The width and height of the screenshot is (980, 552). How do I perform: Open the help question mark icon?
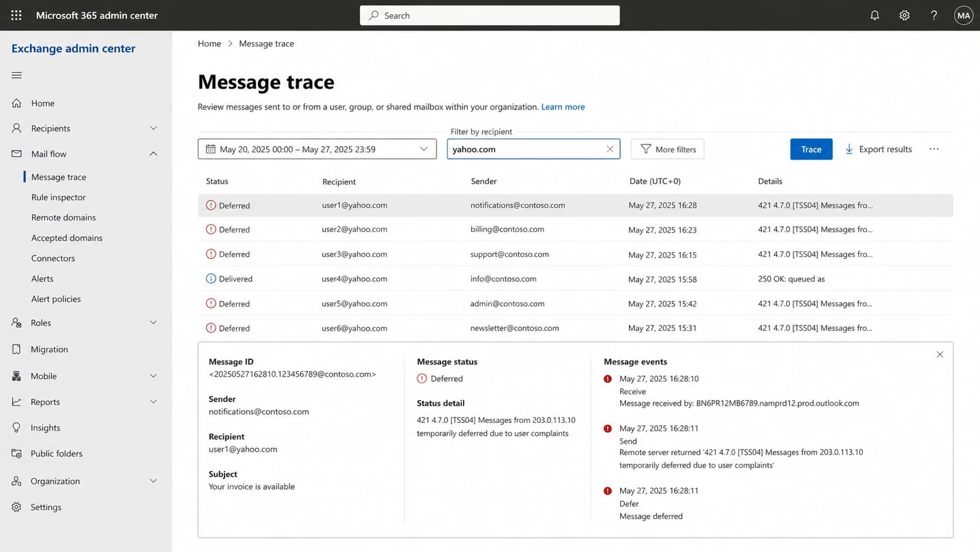(934, 15)
